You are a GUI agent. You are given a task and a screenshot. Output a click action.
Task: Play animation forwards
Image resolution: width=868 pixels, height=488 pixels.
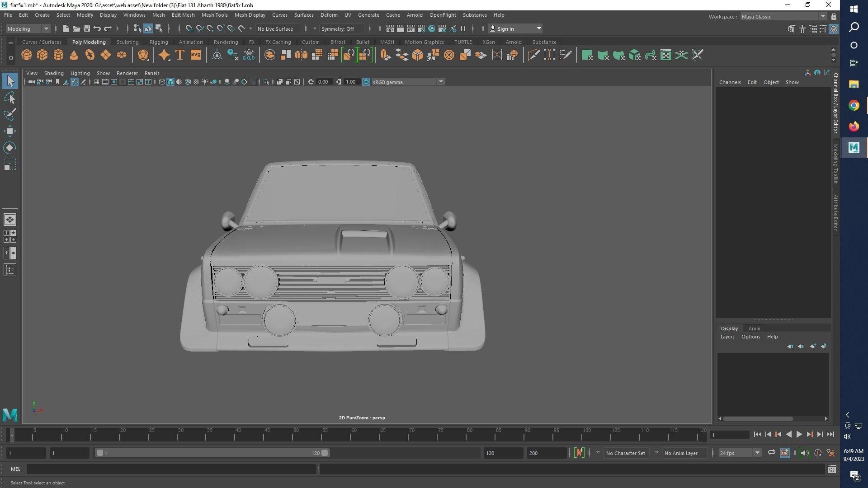pyautogui.click(x=799, y=434)
